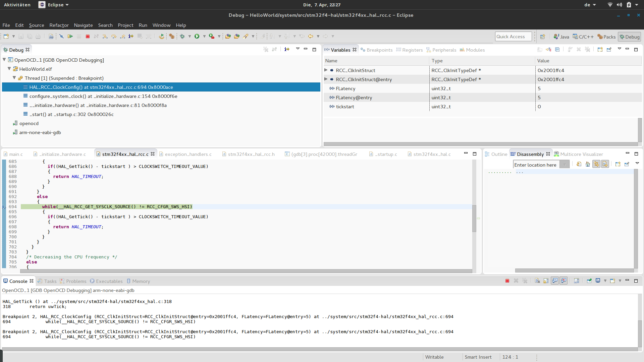Click the green Run launch icon
Screen dimensions: 644x362
(x=197, y=36)
